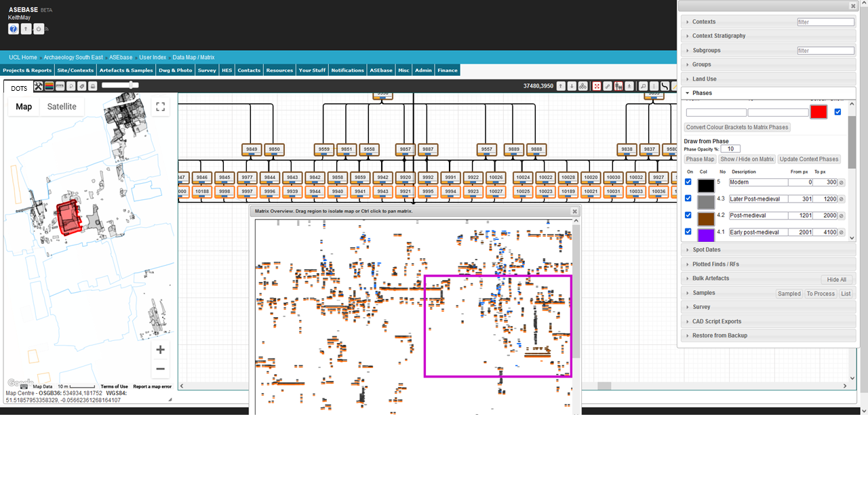
Task: Toggle the red expand-arrows icon
Action: tap(597, 86)
